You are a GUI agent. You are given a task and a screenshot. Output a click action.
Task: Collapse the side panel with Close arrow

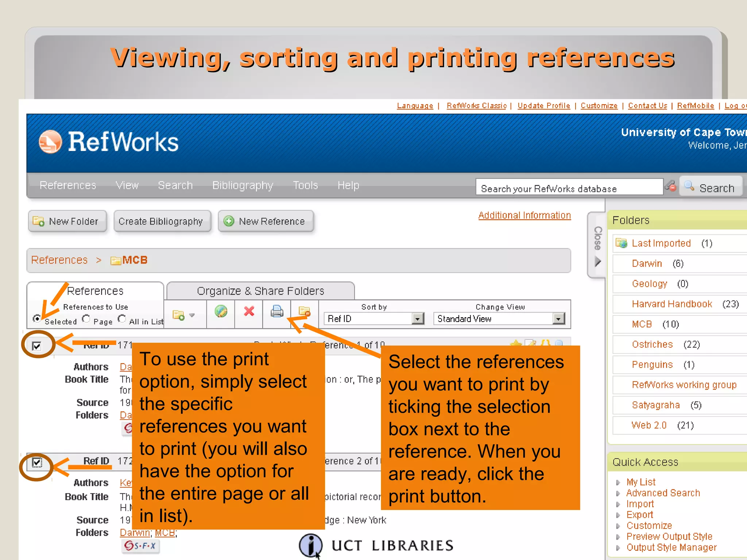pos(597,261)
